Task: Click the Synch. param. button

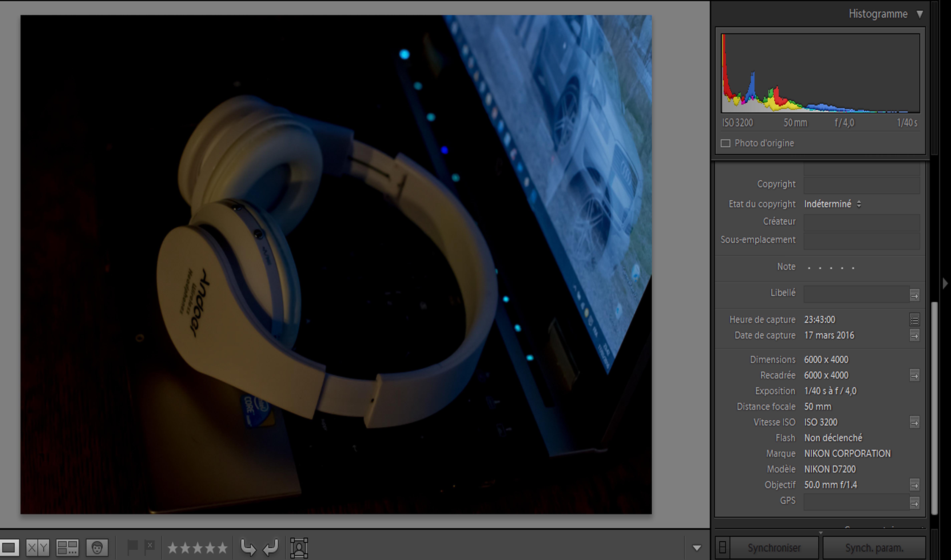Action: point(874,547)
